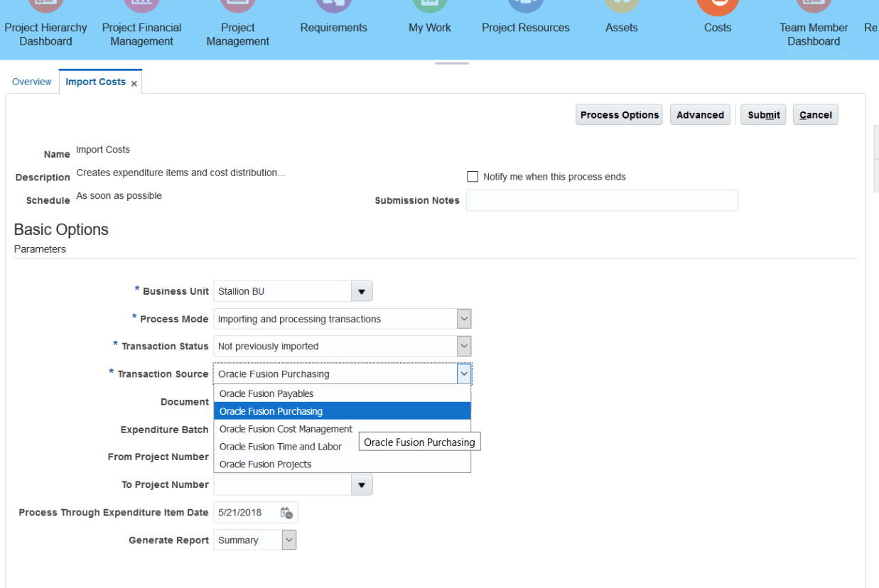The width and height of the screenshot is (879, 588).
Task: Switch to the Overview tab
Action: point(32,82)
